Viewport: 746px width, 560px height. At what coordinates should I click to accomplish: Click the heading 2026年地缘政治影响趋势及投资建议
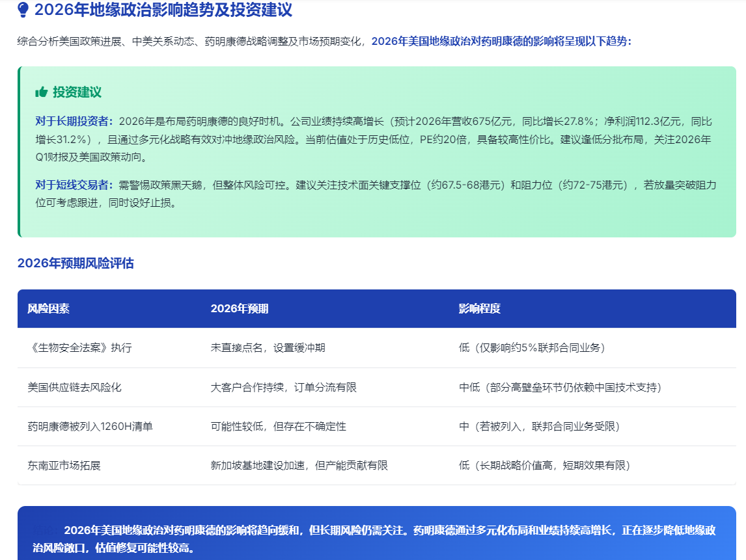click(163, 10)
